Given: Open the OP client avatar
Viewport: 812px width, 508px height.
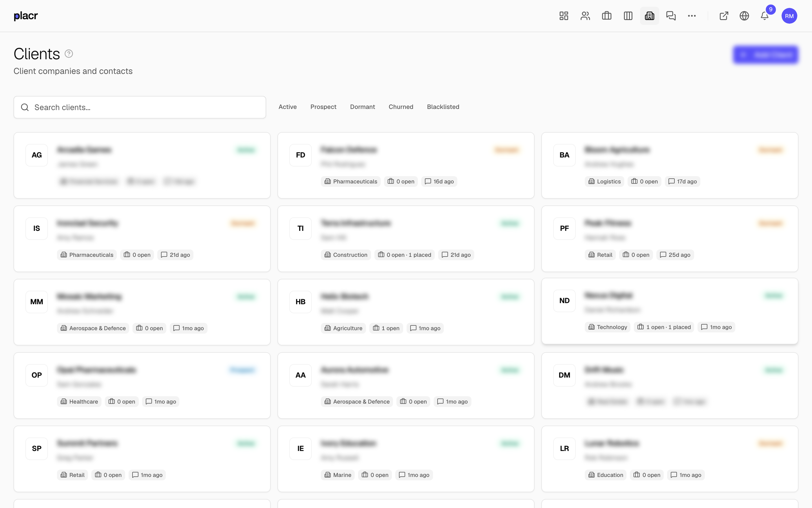Looking at the screenshot, I should tap(37, 375).
